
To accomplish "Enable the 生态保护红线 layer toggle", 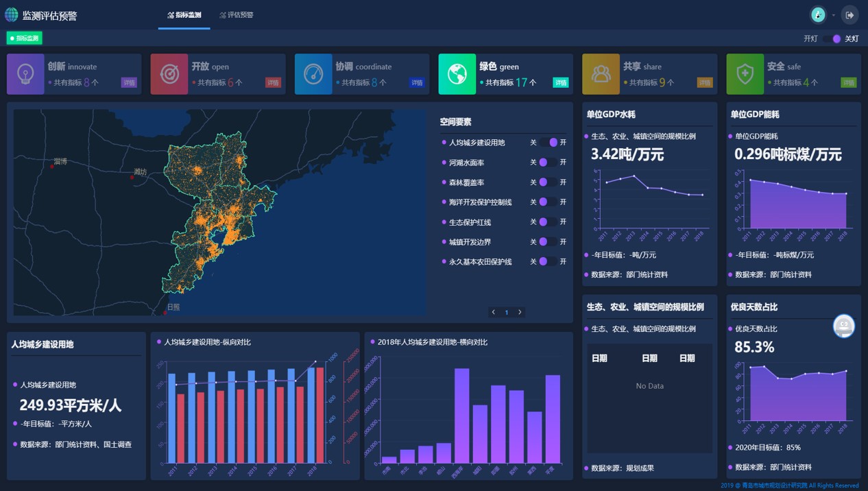I will click(x=548, y=222).
